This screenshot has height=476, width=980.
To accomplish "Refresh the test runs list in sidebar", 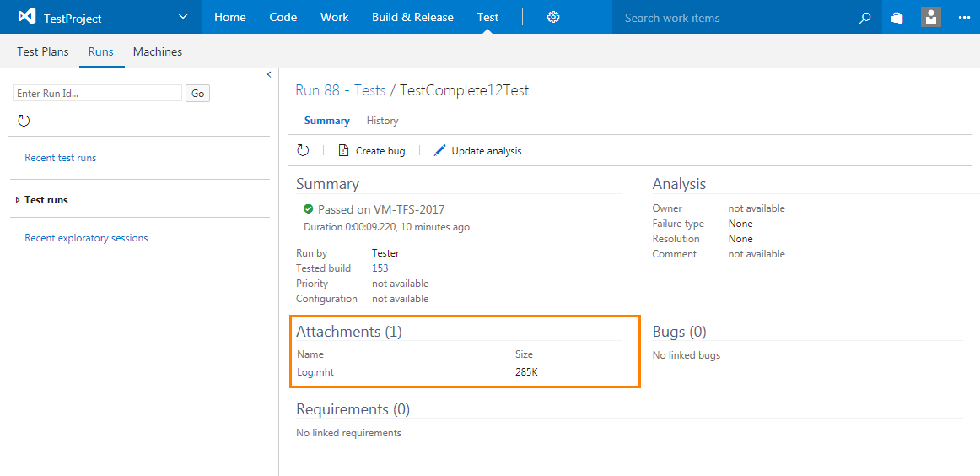I will click(24, 121).
